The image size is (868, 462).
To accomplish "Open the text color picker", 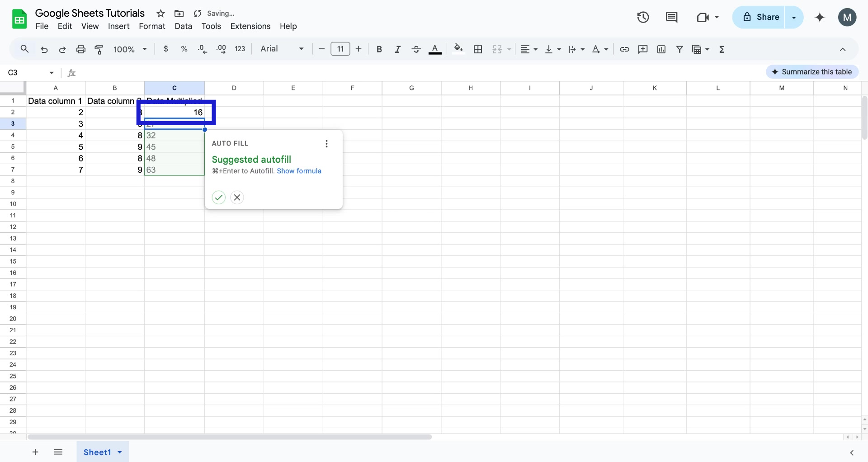I will (x=435, y=49).
